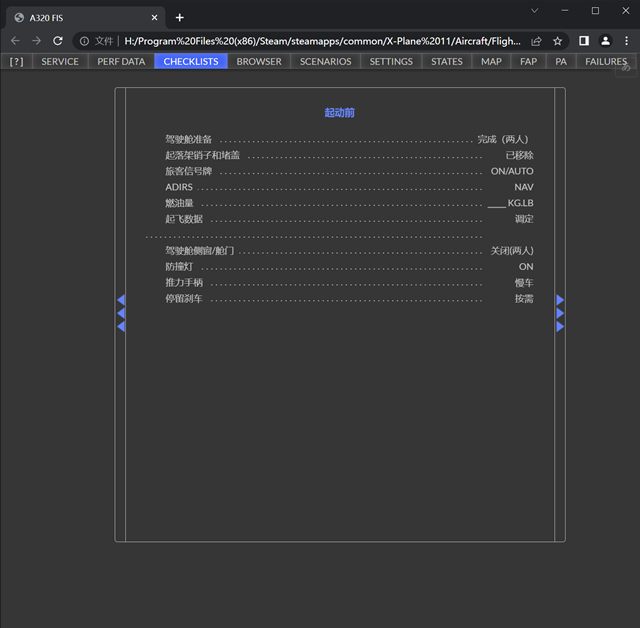Screen dimensions: 640x628
Task: Minimize the browser window
Action: click(565, 11)
